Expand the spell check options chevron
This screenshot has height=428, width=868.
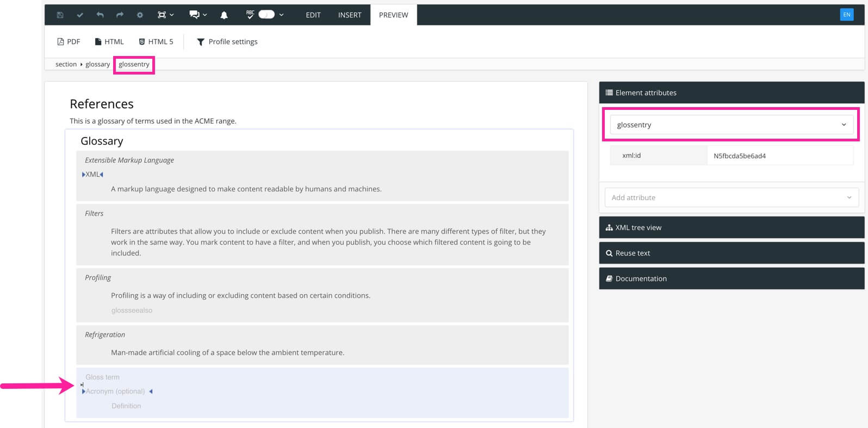tap(281, 15)
